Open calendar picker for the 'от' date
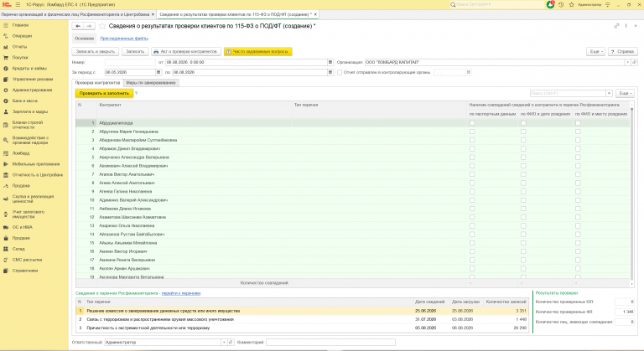 [x=330, y=62]
